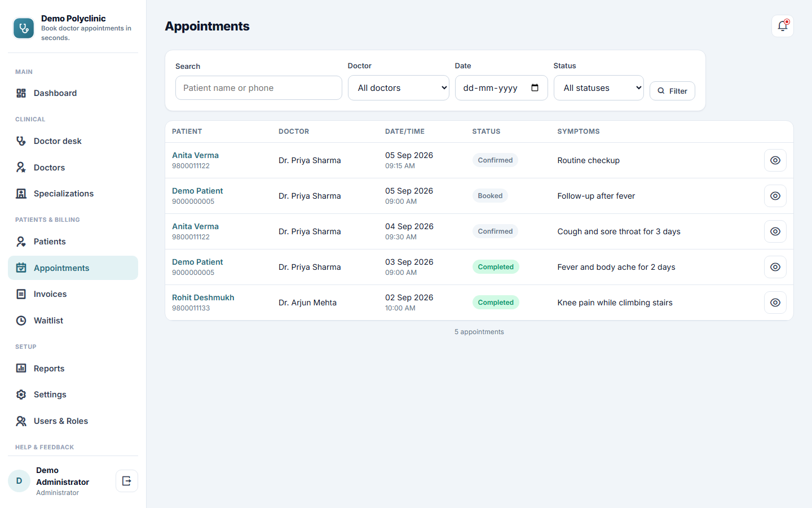
Task: Click the logout icon beside Demo Administrator
Action: tap(127, 481)
